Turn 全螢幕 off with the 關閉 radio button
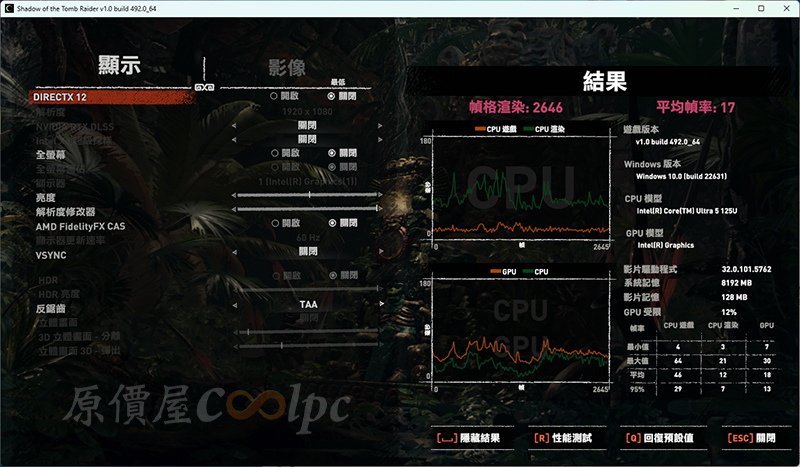Image resolution: width=800 pixels, height=467 pixels. click(343, 153)
